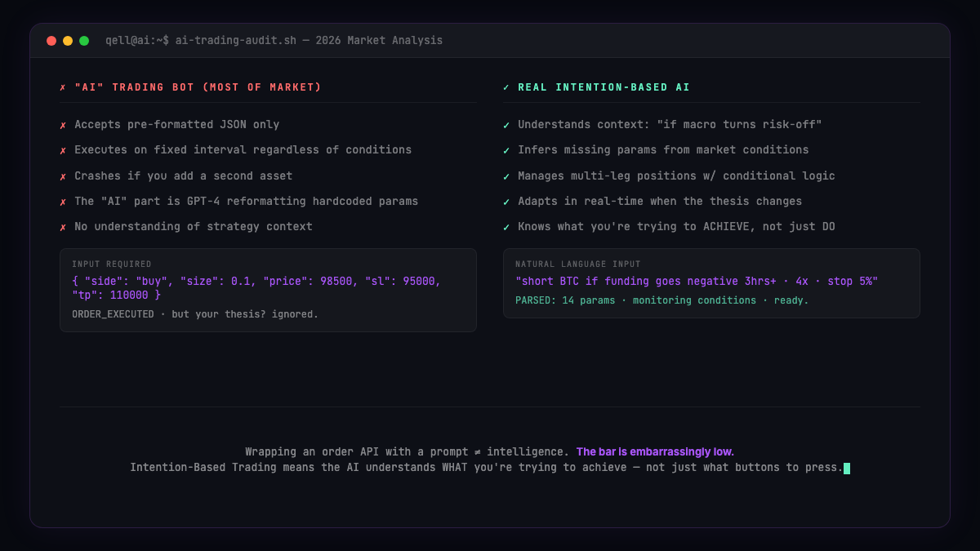The height and width of the screenshot is (551, 980).
Task: Click the checkmark before "Adapts in real-time" line
Action: tap(506, 202)
